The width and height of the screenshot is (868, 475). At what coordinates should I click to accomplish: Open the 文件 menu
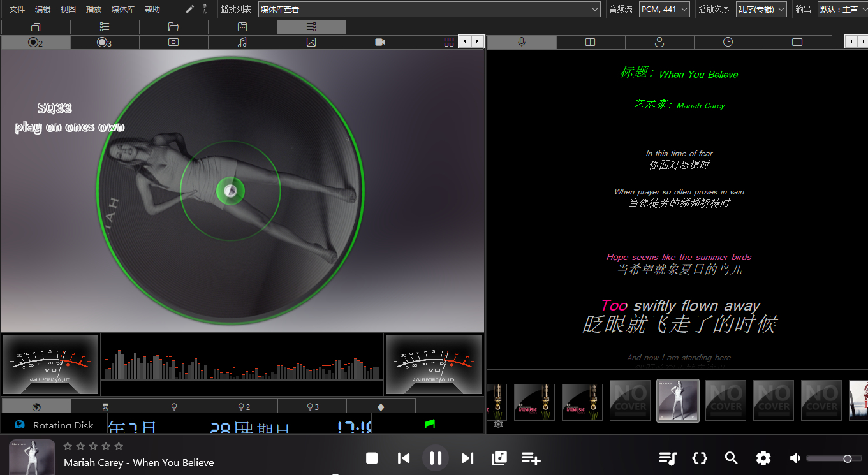point(17,9)
